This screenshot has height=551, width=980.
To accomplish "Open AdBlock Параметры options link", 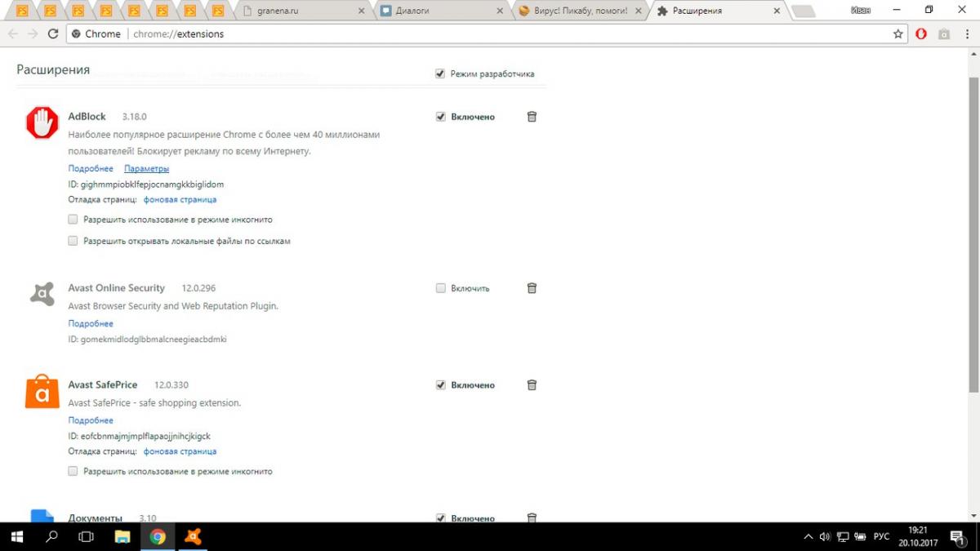I will coord(147,168).
